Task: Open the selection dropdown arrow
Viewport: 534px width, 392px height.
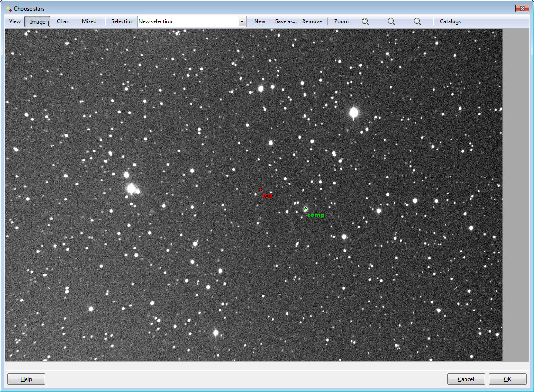Action: [x=242, y=21]
